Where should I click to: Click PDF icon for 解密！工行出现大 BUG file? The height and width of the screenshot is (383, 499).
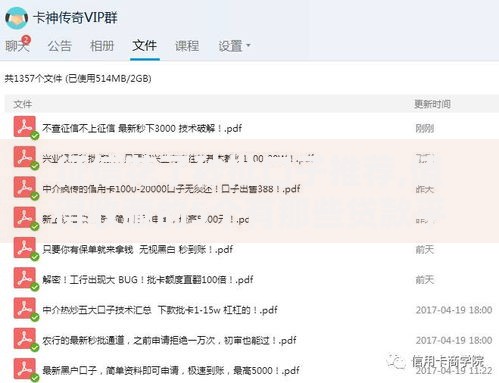(25, 278)
